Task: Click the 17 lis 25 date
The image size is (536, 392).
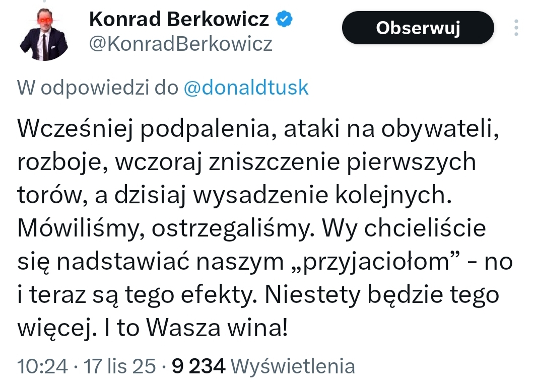Action: coord(120,366)
